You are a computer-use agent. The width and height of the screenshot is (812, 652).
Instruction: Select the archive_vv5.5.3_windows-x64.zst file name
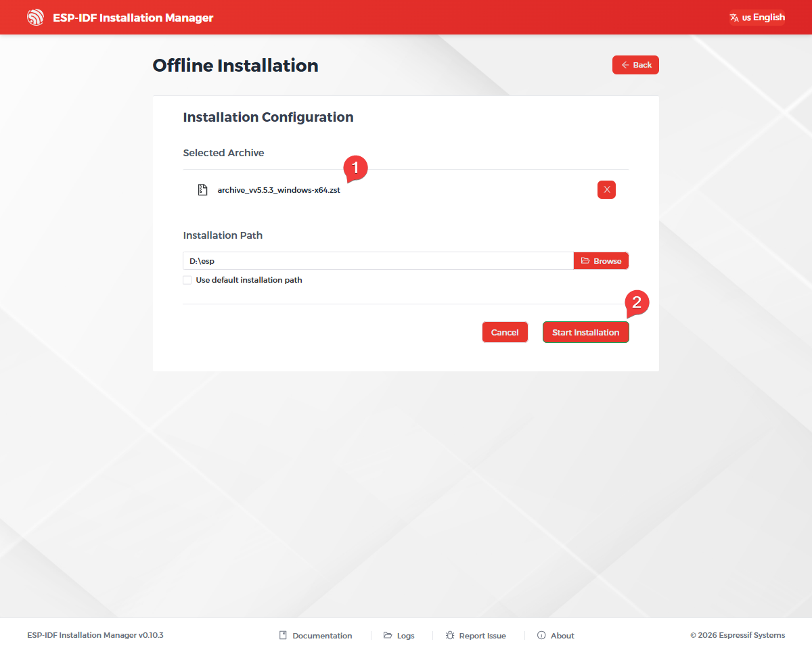pyautogui.click(x=278, y=190)
